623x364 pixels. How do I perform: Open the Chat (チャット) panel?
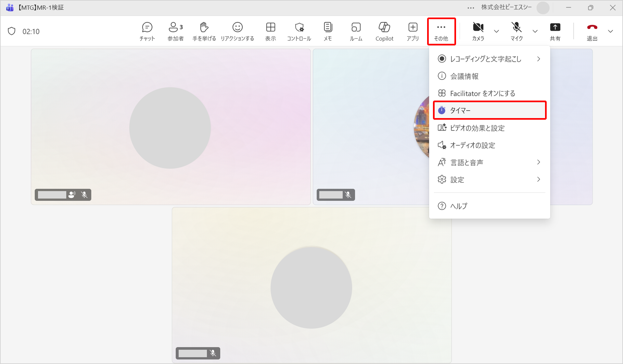pos(147,31)
